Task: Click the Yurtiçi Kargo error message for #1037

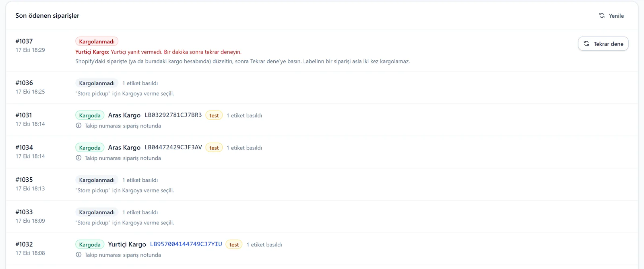Action: tap(159, 52)
